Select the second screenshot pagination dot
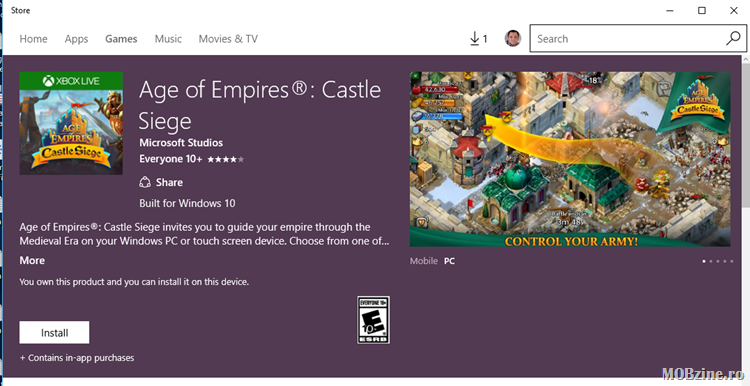 pos(711,261)
